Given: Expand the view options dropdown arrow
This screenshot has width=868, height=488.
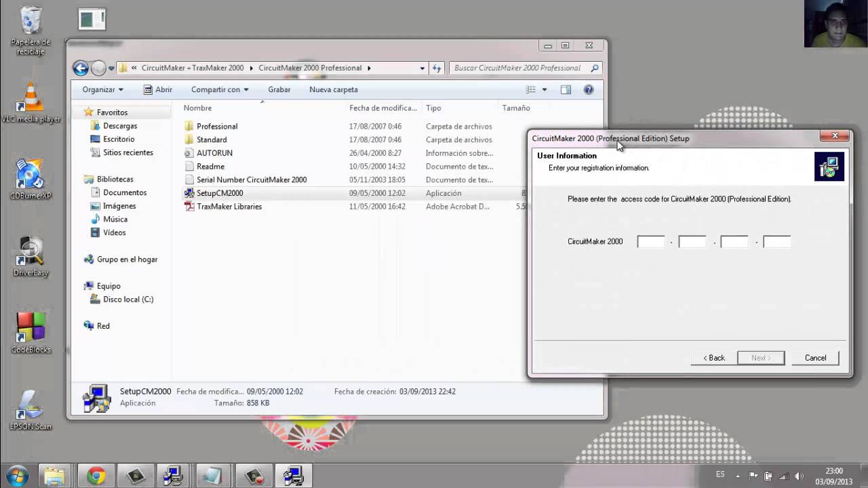Looking at the screenshot, I should click(544, 89).
